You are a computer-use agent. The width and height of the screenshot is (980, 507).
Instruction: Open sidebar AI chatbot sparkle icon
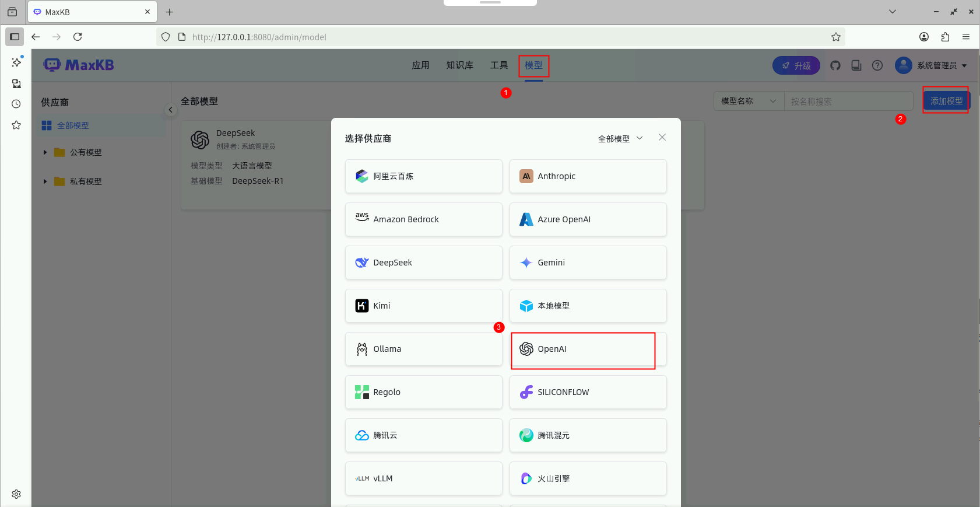(16, 62)
